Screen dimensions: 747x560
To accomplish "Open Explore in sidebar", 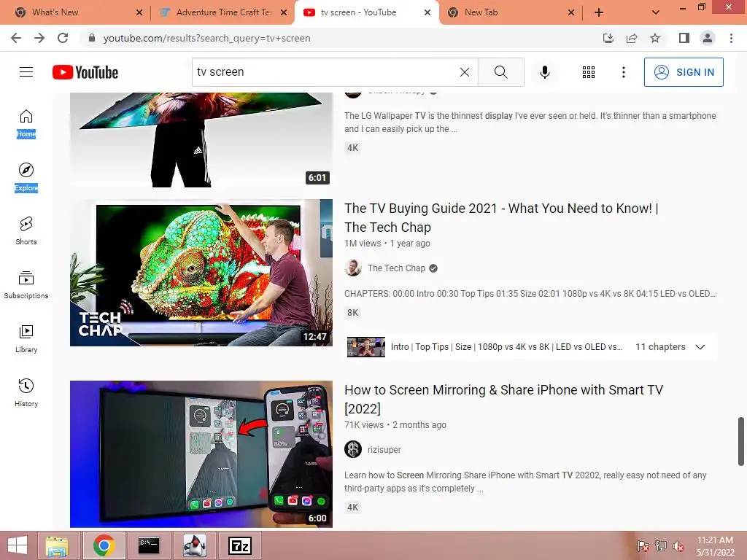I will [26, 177].
